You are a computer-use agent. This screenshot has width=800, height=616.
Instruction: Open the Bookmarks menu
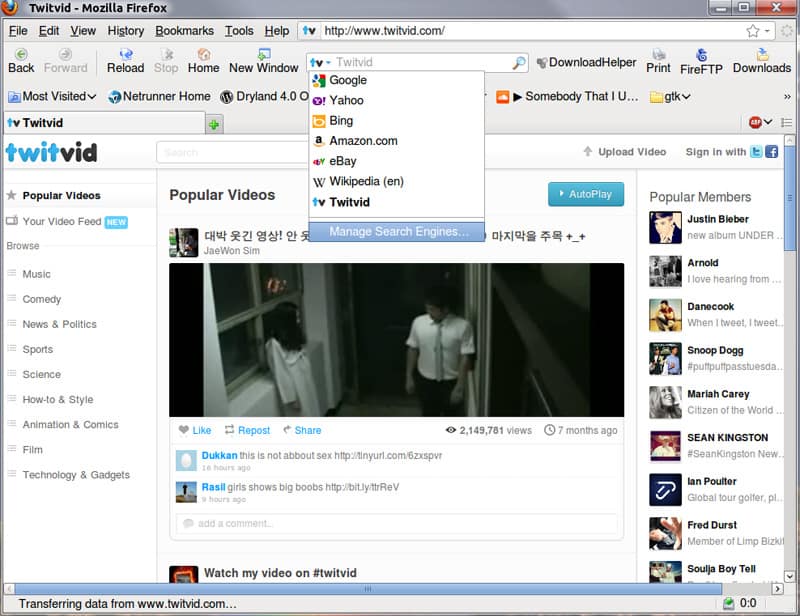coord(185,31)
